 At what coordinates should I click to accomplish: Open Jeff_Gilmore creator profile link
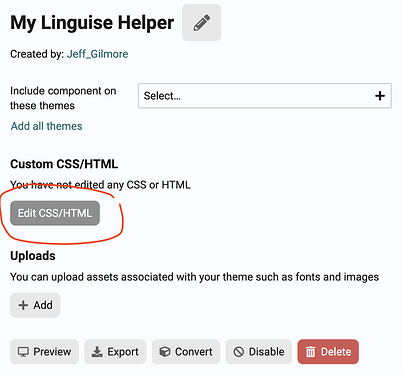(x=97, y=54)
